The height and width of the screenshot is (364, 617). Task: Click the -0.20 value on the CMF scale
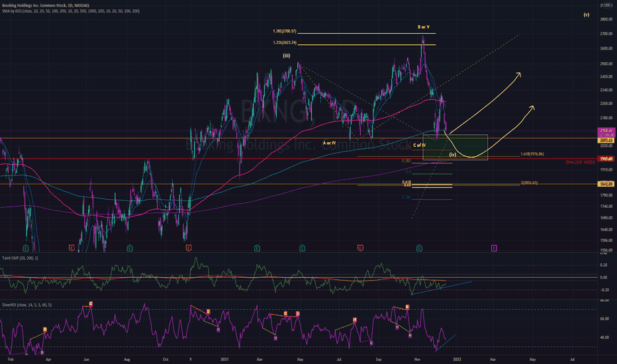(x=604, y=290)
